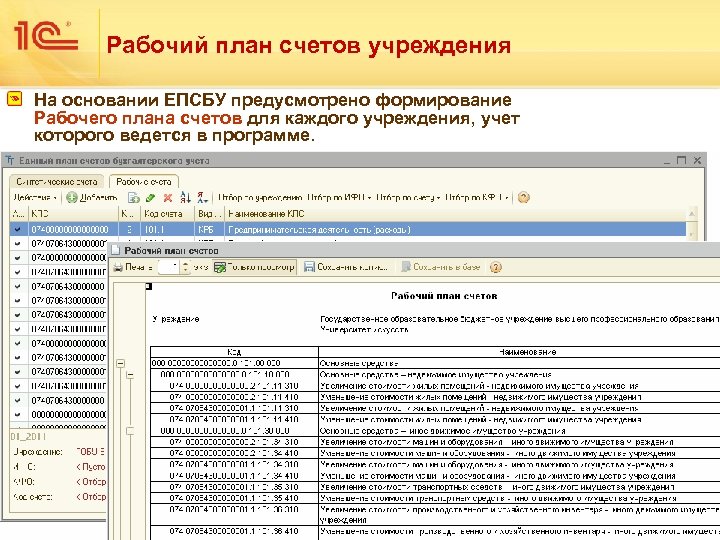Image resolution: width=720 pixels, height=540 pixels.
Task: Click the Код column header in report
Action: click(234, 352)
